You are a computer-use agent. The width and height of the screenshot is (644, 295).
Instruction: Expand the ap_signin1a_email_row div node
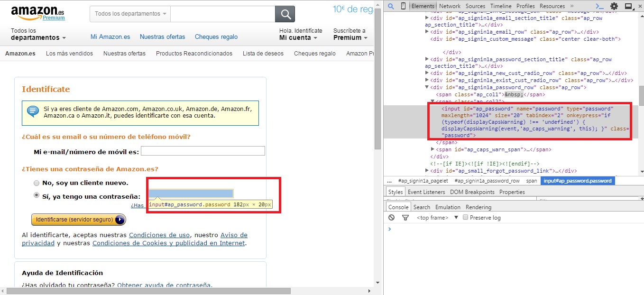coord(427,32)
